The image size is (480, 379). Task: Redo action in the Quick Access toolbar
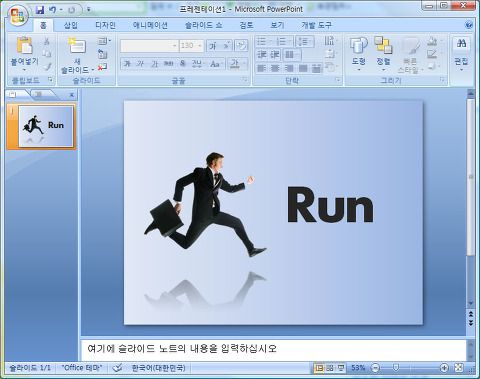point(71,10)
